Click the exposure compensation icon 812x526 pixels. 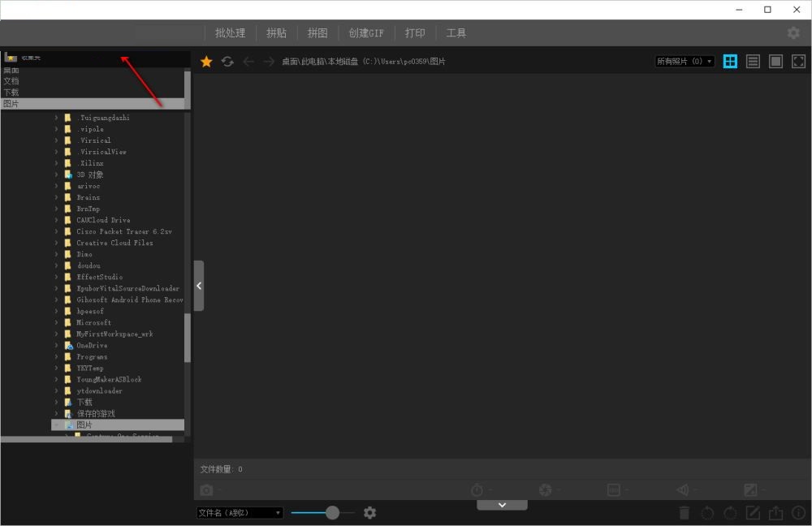(750, 489)
